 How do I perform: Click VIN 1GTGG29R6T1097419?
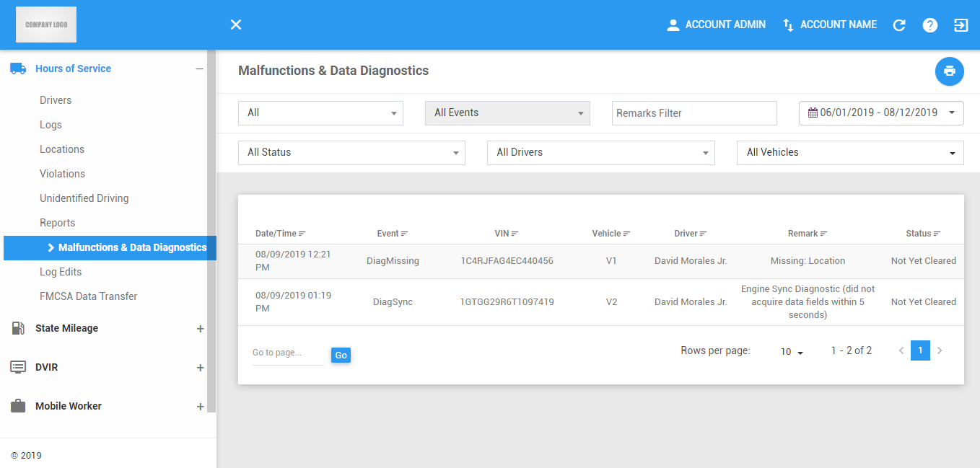click(507, 302)
